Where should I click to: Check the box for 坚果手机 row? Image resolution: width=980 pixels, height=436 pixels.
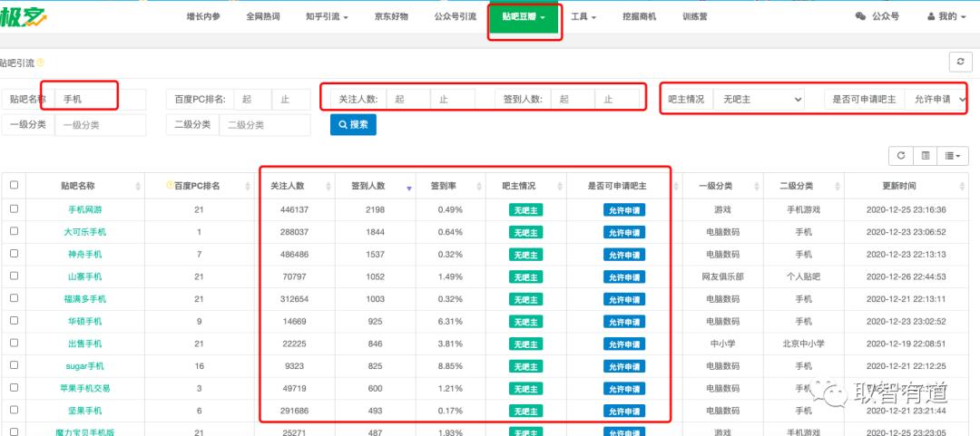click(x=14, y=410)
